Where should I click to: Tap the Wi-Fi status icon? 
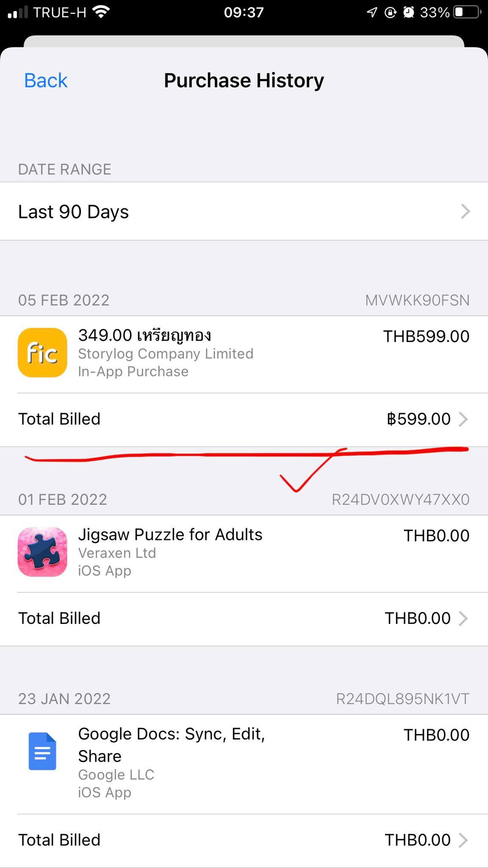pos(101,12)
